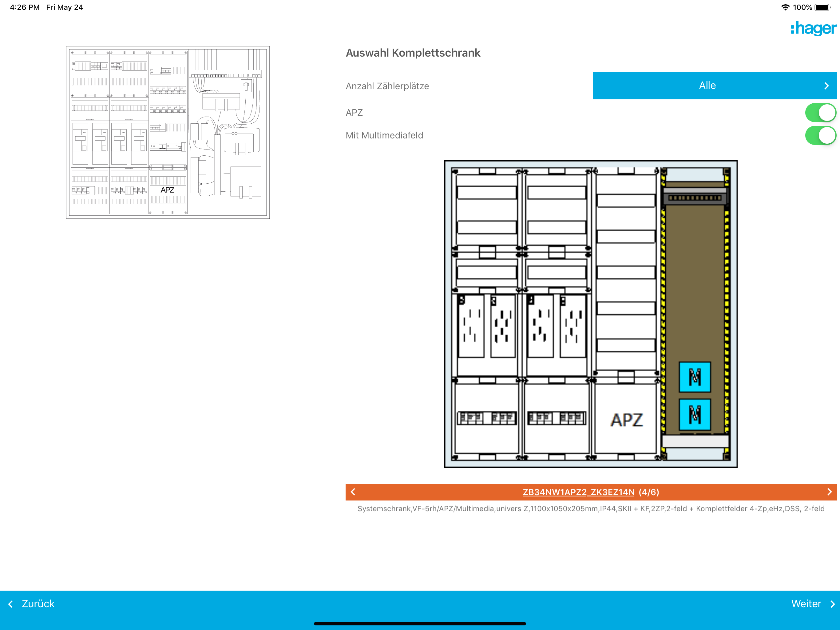Open the ZB34NW1APZ2_ZK3EZ14N product link
This screenshot has width=840, height=630.
(578, 492)
